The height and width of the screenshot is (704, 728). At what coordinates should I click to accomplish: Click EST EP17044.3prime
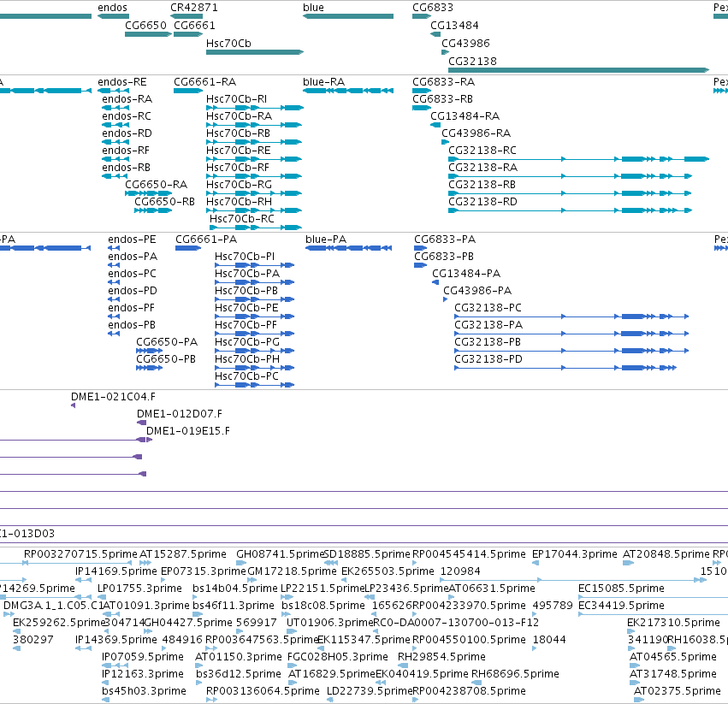point(574,554)
